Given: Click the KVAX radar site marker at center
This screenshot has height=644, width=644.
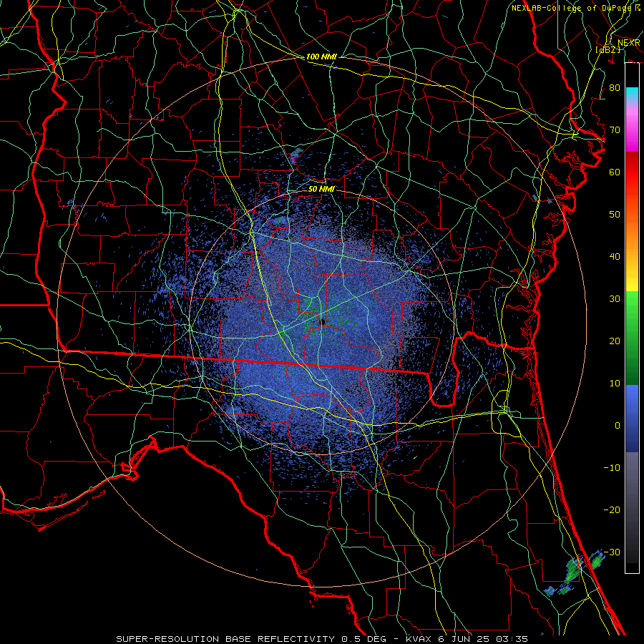Looking at the screenshot, I should coord(323,322).
